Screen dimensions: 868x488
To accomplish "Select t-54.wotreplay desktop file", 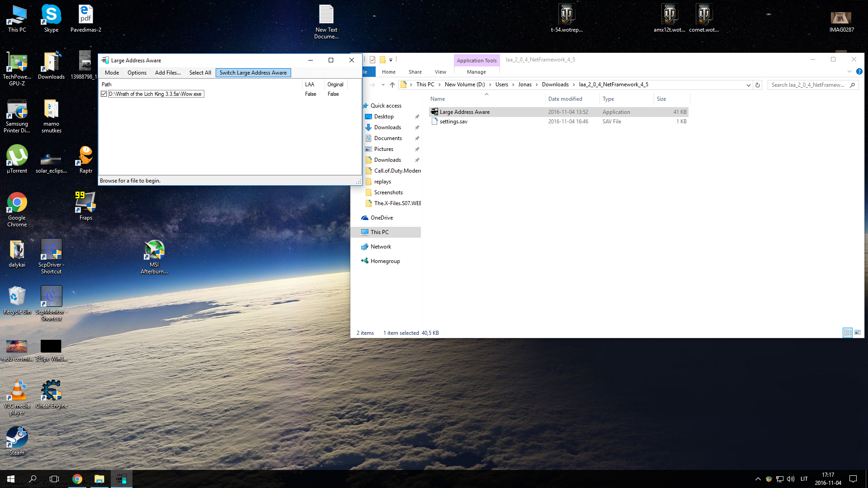I will tap(566, 19).
